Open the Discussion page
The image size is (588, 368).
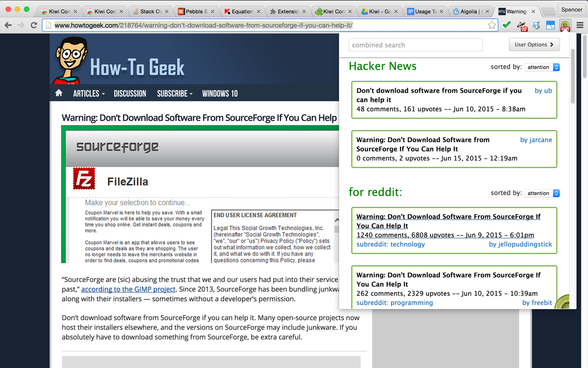130,93
